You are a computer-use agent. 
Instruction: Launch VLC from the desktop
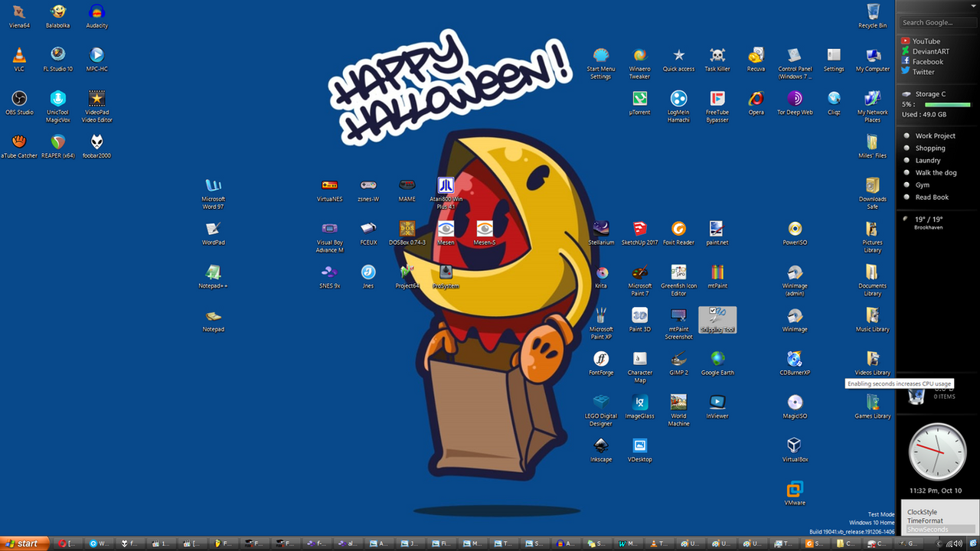pos(19,59)
